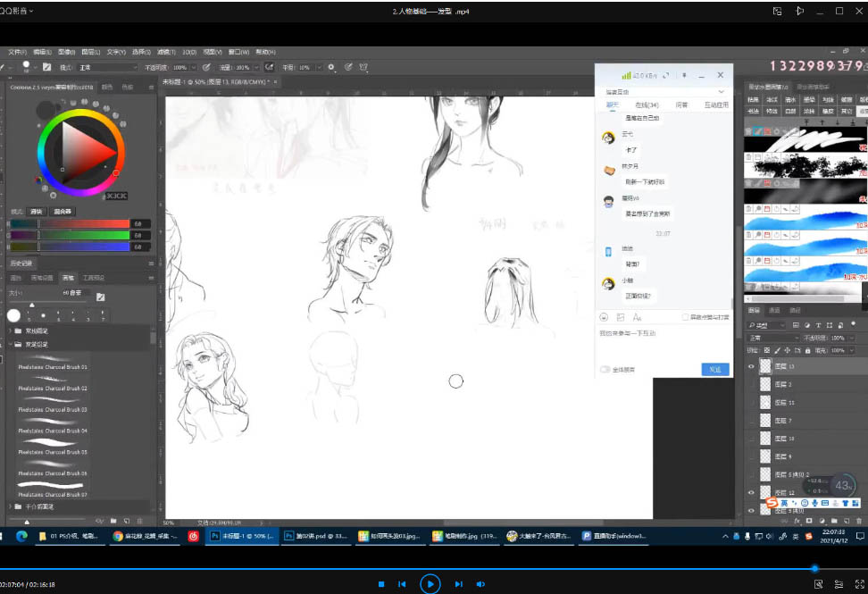The height and width of the screenshot is (594, 868).
Task: Toggle the brush settings panel icon
Action: tap(47, 67)
